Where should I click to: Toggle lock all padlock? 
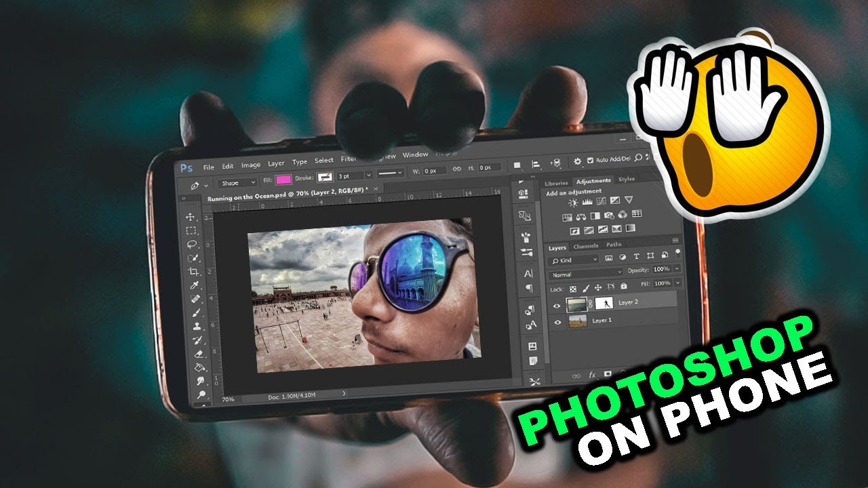point(623,286)
